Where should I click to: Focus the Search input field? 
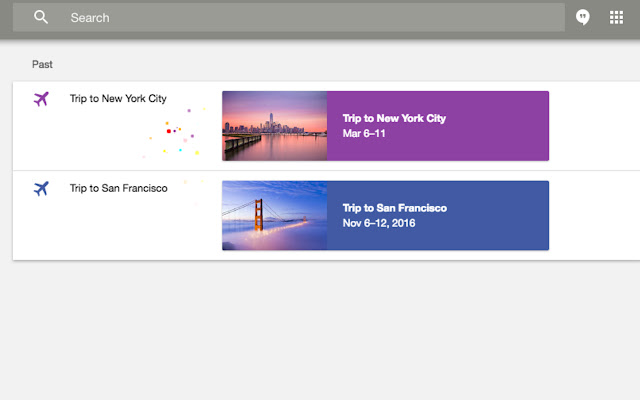coord(300,18)
